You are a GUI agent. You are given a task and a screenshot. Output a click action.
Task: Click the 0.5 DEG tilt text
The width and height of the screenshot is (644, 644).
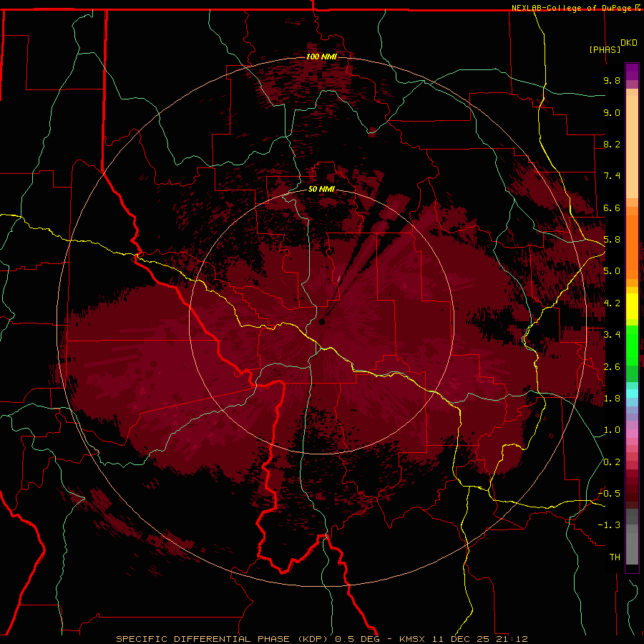click(x=356, y=639)
